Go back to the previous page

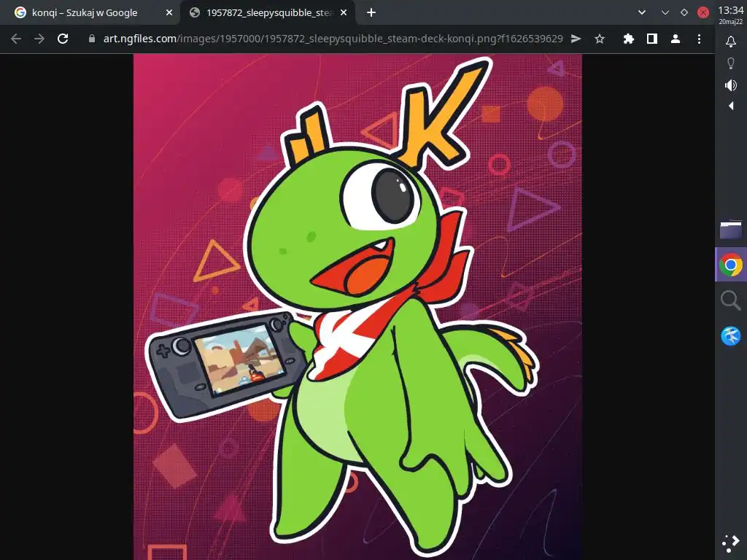[x=16, y=39]
